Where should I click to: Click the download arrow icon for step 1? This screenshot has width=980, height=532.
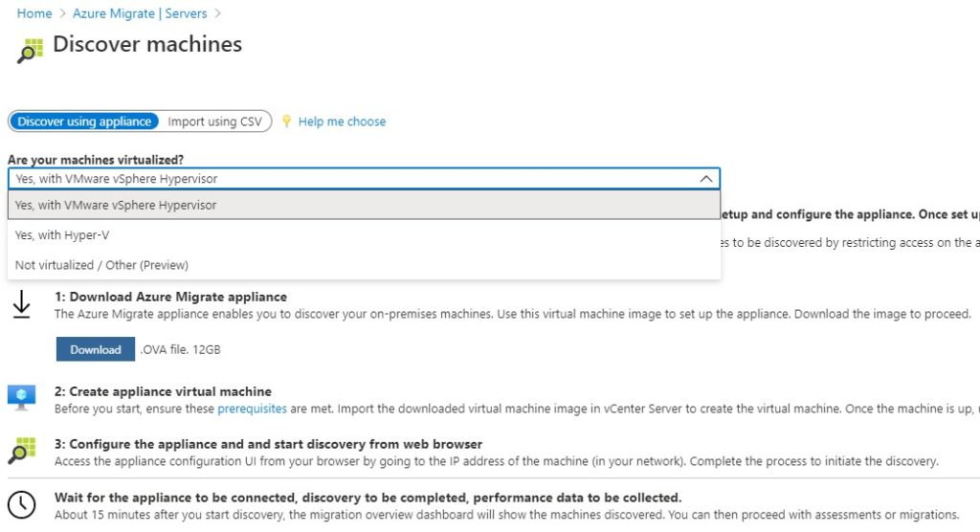pyautogui.click(x=22, y=304)
